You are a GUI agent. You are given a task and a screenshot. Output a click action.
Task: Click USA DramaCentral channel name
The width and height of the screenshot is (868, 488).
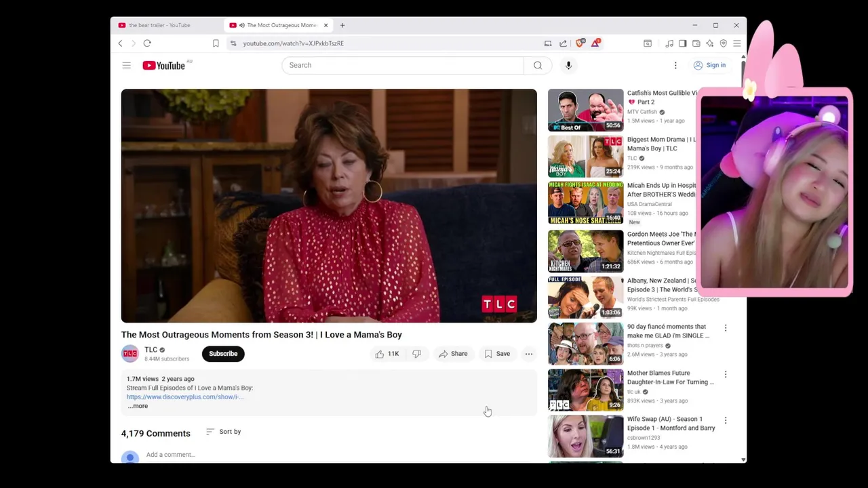coord(650,204)
